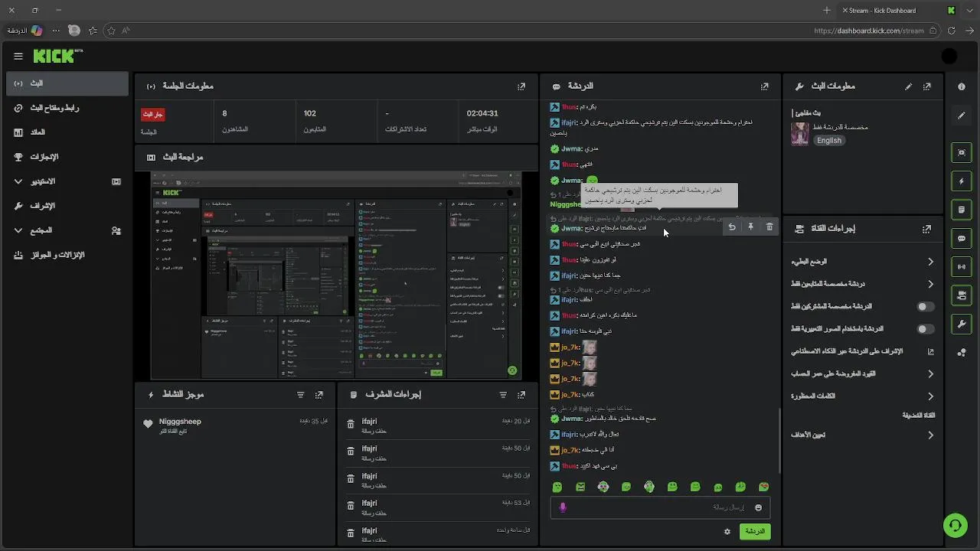
Task: Open the profile avatar in the top right
Action: click(949, 56)
